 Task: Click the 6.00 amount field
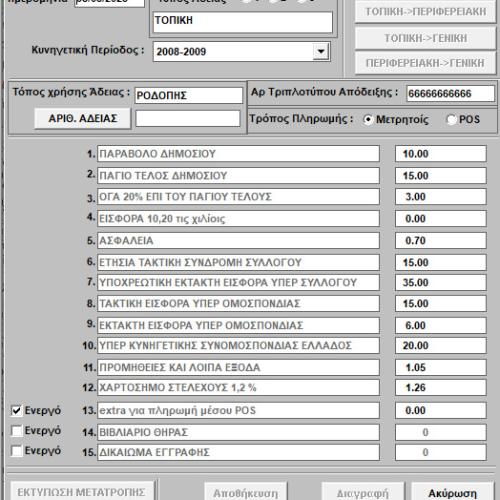tap(441, 325)
